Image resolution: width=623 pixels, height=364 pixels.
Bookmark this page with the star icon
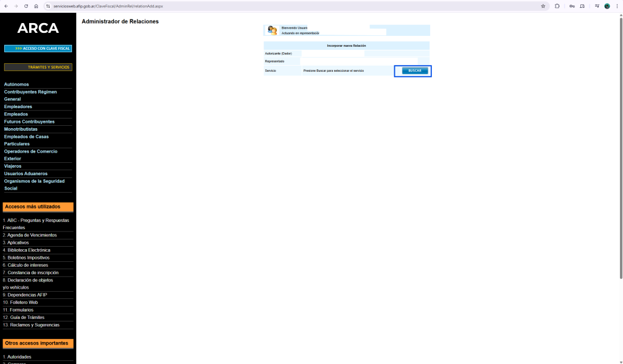coord(543,6)
